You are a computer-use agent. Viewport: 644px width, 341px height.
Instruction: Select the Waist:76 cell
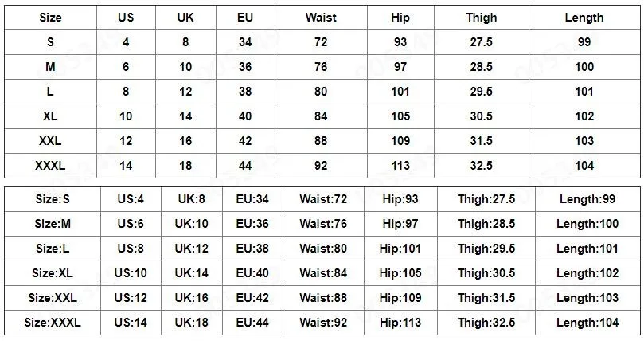[x=324, y=224]
